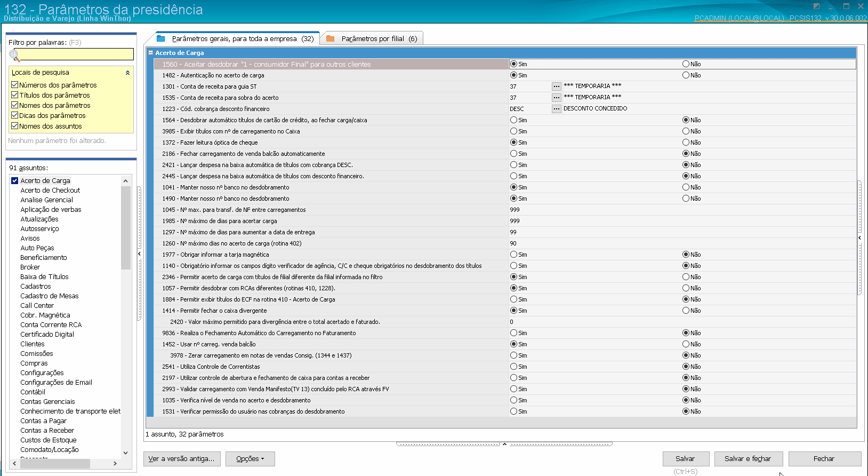Click the Salvar button
The height and width of the screenshot is (476, 868).
pyautogui.click(x=686, y=459)
